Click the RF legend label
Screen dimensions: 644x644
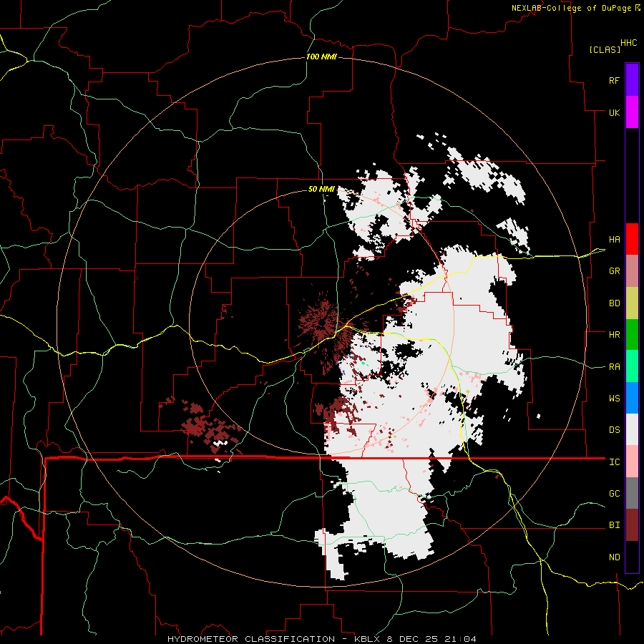[x=614, y=80]
